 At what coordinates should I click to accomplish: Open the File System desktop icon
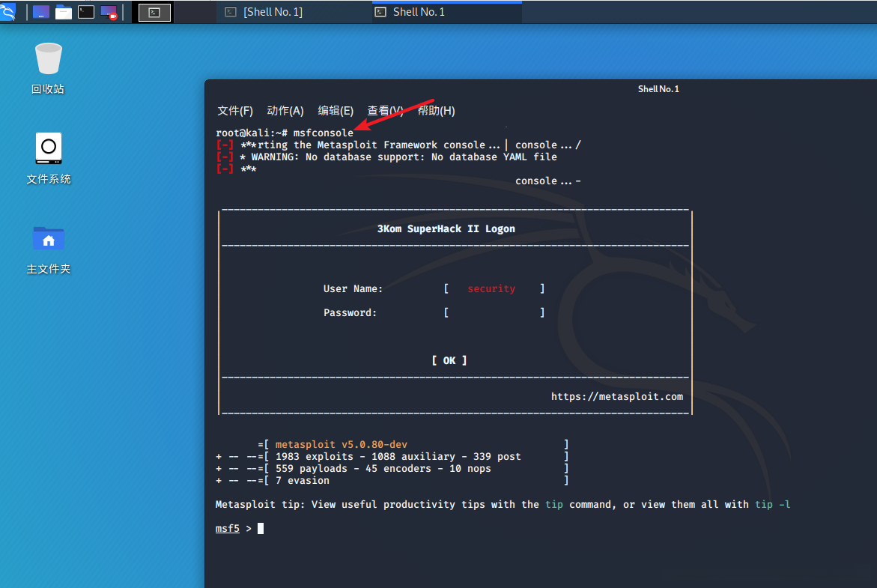point(48,158)
